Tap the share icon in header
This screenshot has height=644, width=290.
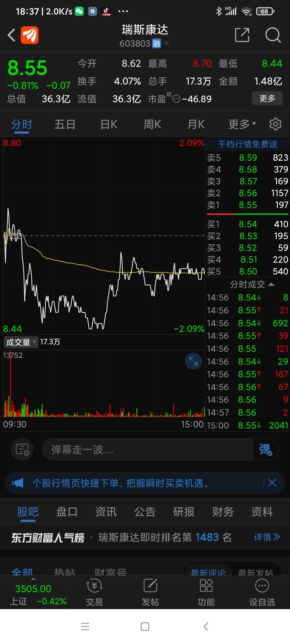242,35
